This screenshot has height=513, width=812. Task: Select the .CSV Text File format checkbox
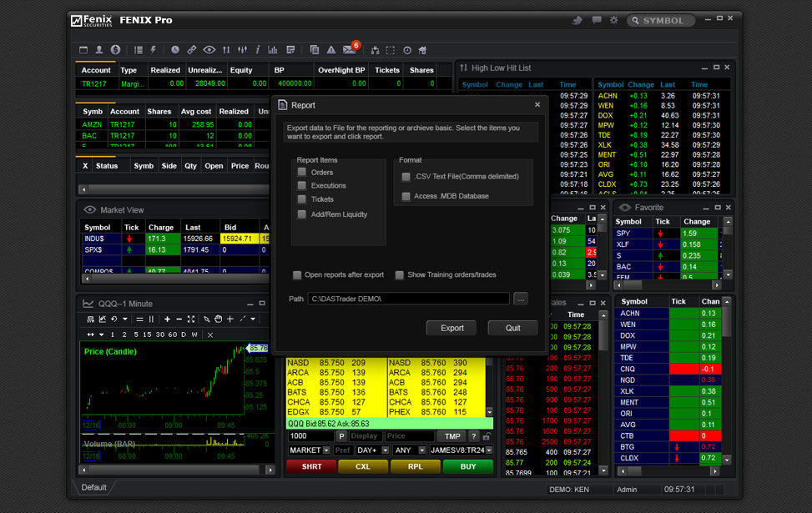(x=406, y=177)
